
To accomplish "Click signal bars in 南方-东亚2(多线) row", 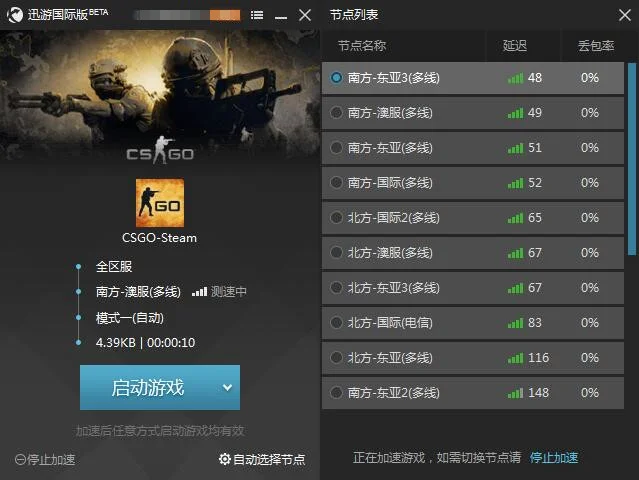I will 516,393.
